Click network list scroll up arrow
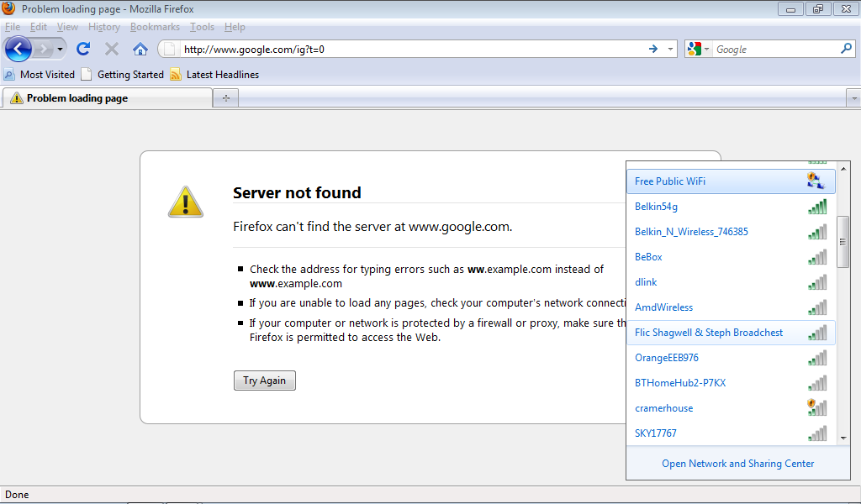This screenshot has width=861, height=504. click(843, 168)
